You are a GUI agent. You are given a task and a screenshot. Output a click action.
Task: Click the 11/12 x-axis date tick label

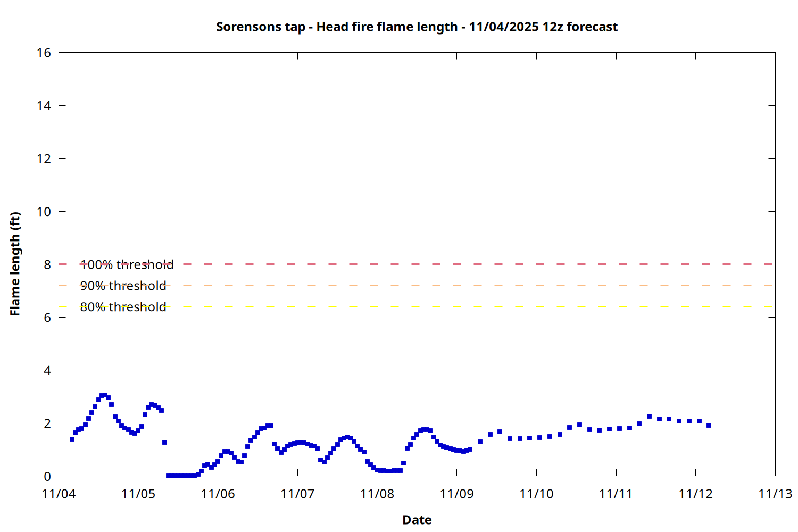[695, 494]
